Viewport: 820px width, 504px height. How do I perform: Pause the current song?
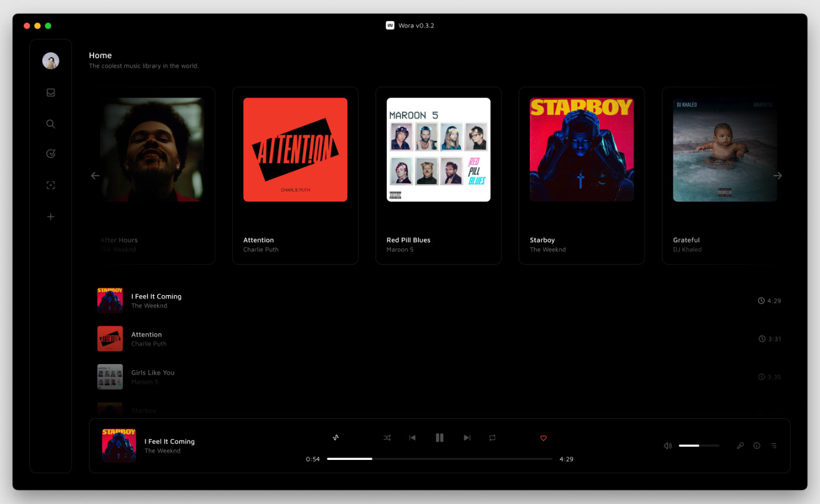[439, 438]
